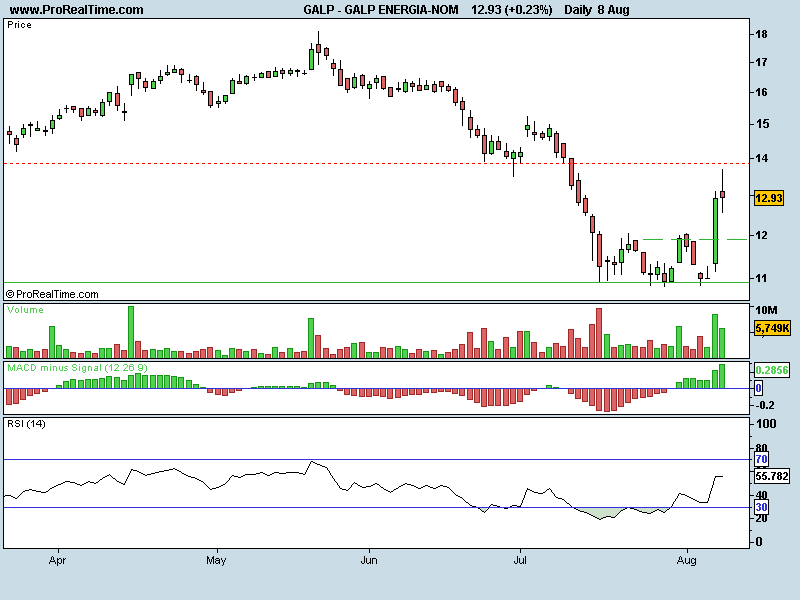Click the 10M volume axis label
Viewport: 800px width, 600px height.
tap(766, 310)
